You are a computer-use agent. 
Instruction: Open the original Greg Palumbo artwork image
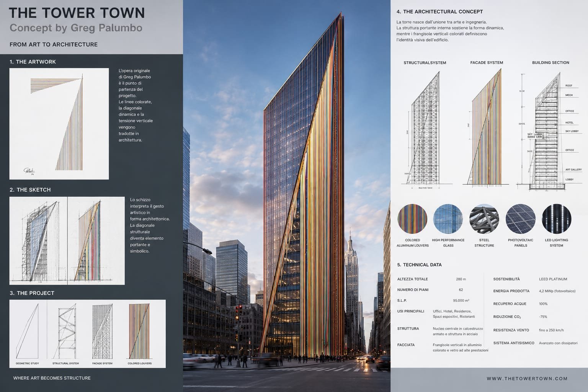pyautogui.click(x=59, y=124)
